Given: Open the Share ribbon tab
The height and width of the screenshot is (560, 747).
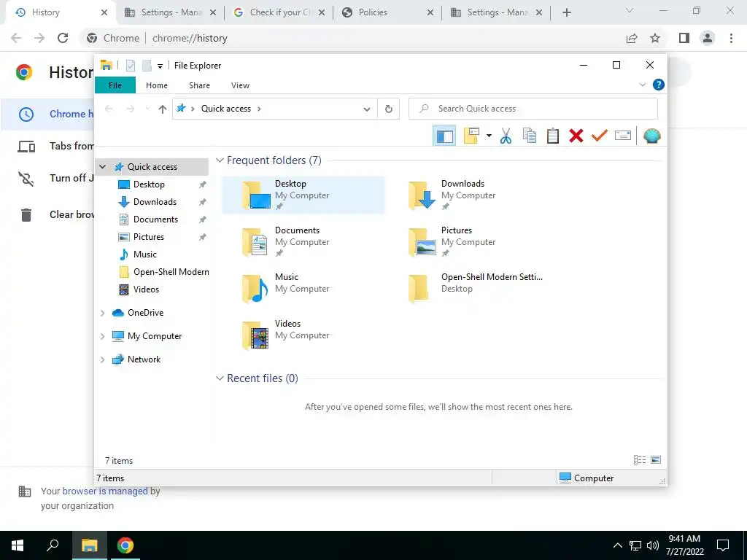Looking at the screenshot, I should (x=199, y=85).
